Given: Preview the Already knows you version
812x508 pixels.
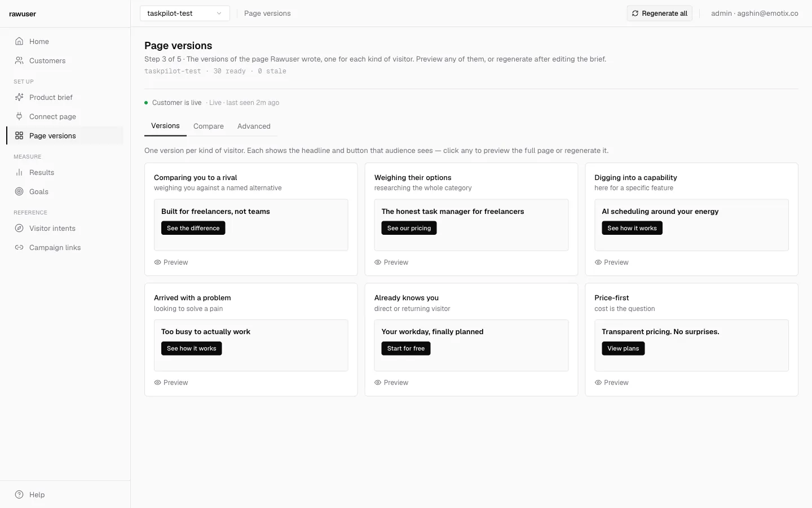Looking at the screenshot, I should coord(391,383).
